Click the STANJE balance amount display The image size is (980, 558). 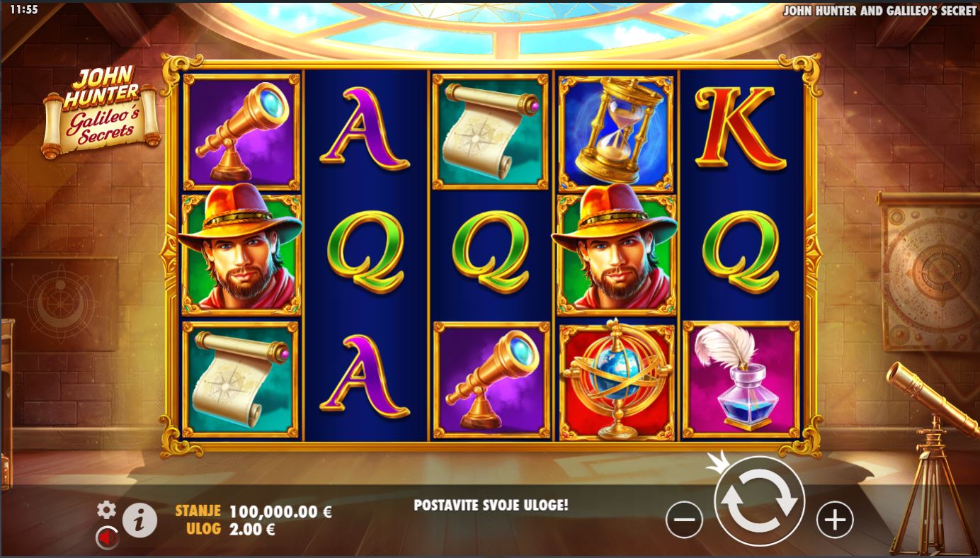click(280, 511)
